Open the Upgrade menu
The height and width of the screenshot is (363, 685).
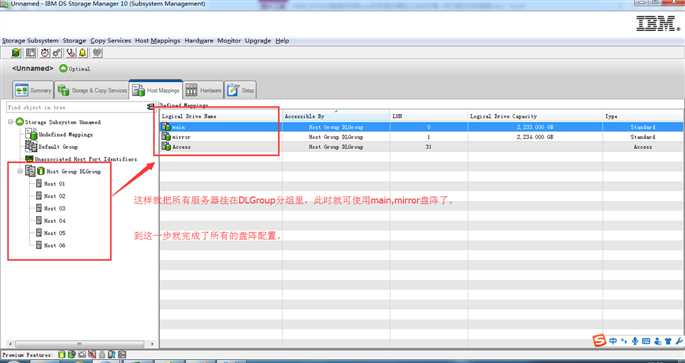[258, 41]
